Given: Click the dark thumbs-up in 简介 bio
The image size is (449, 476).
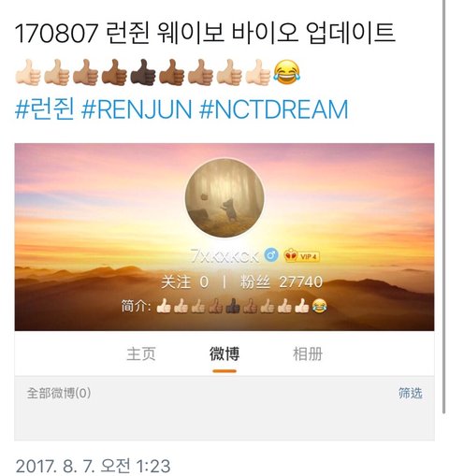Looking at the screenshot, I should [233, 306].
